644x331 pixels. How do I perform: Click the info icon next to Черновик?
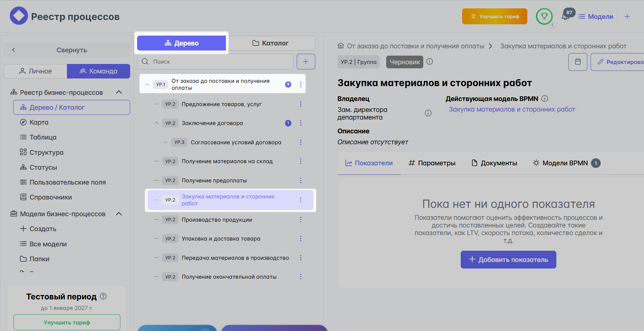(429, 61)
